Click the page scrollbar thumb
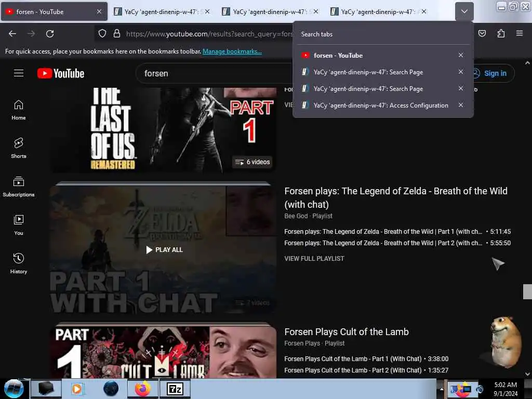This screenshot has height=399, width=532. point(527,292)
